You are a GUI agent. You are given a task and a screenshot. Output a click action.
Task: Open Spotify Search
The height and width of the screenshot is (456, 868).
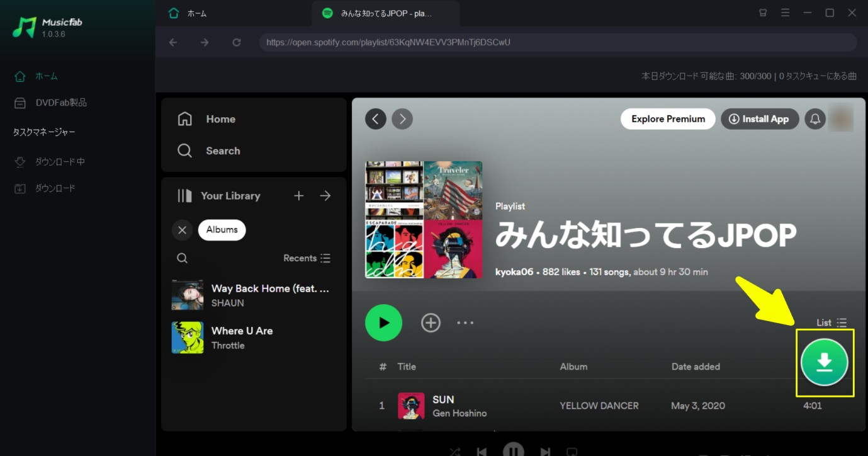(x=223, y=151)
